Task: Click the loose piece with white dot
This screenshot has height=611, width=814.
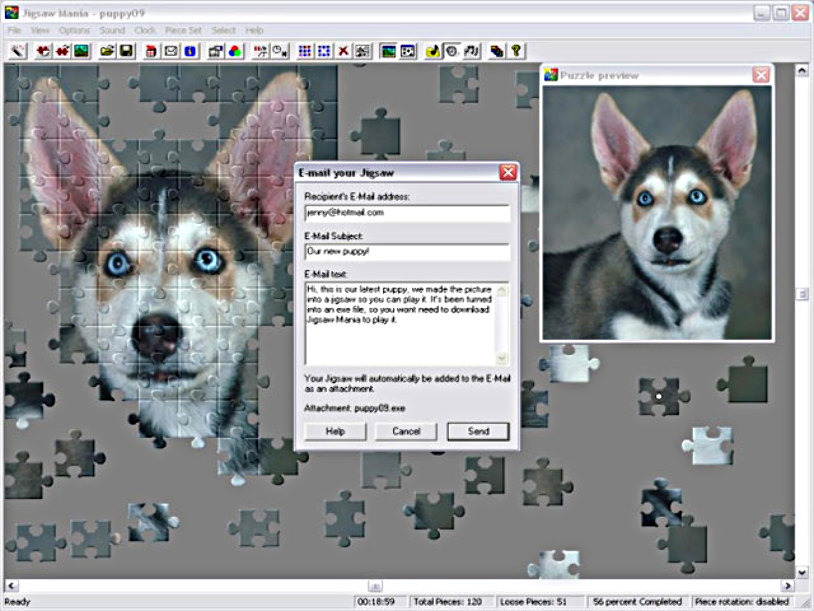Action: (x=661, y=396)
